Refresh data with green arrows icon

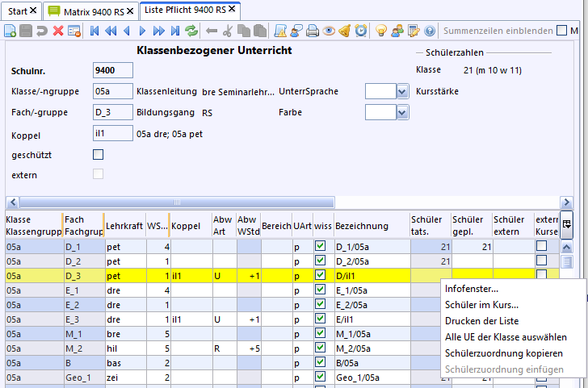click(x=191, y=31)
